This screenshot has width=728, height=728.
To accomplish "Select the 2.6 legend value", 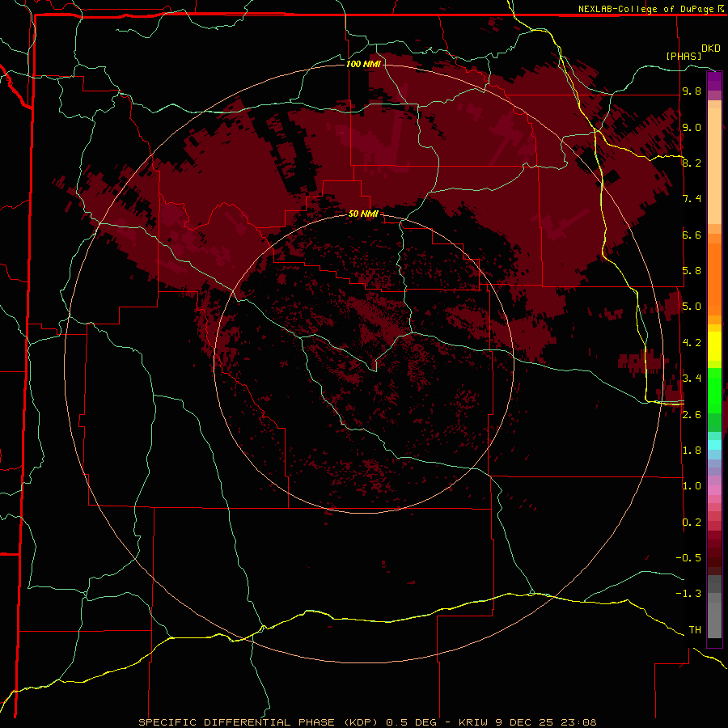I will click(692, 415).
